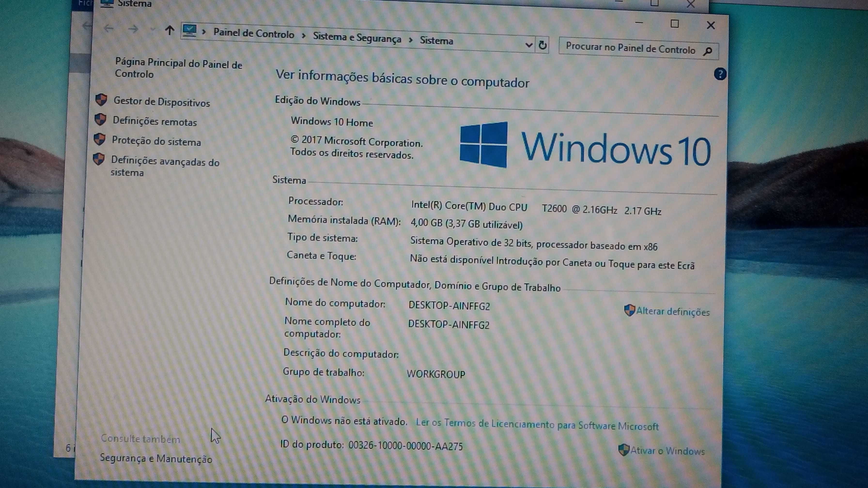
Task: Click the Sistema title bar icon
Action: click(x=107, y=3)
